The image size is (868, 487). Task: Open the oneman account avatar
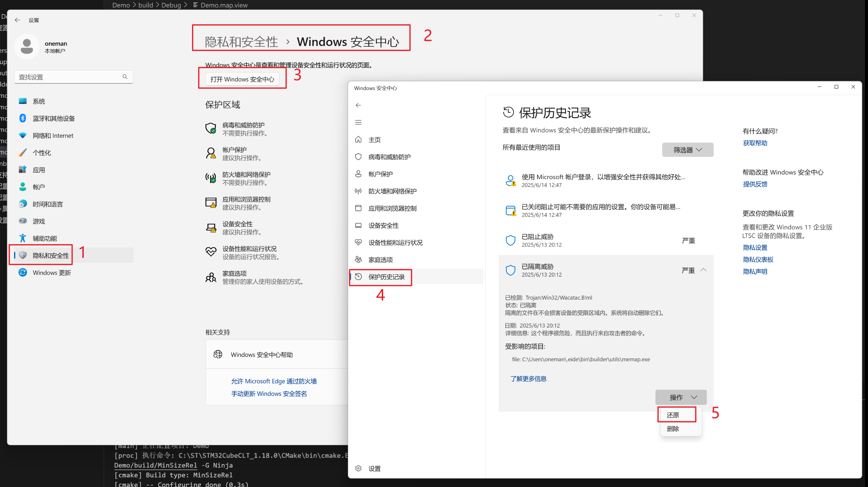pos(27,47)
